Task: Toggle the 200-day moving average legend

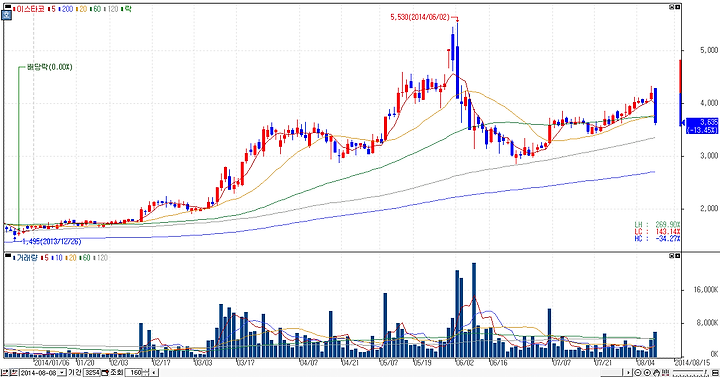Action: click(66, 8)
